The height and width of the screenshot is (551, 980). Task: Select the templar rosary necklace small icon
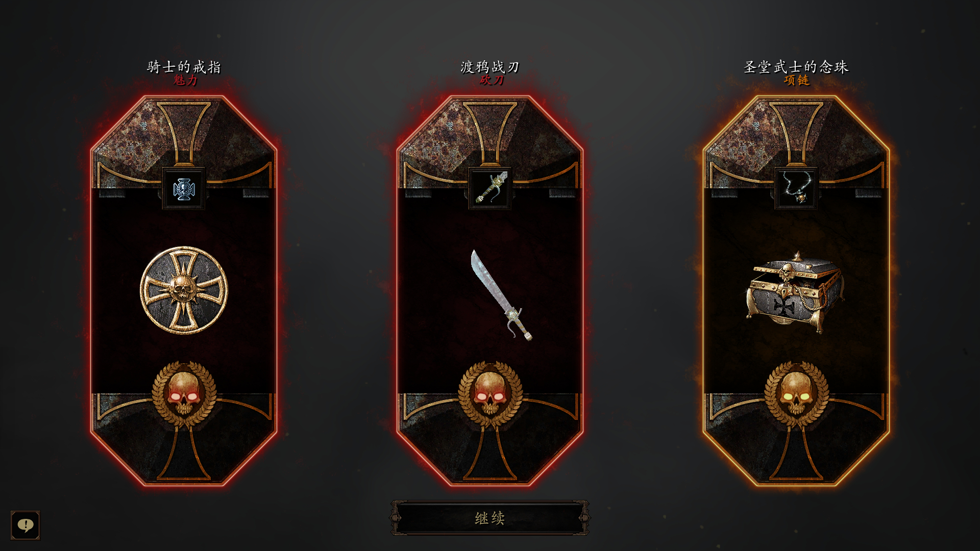[796, 189]
